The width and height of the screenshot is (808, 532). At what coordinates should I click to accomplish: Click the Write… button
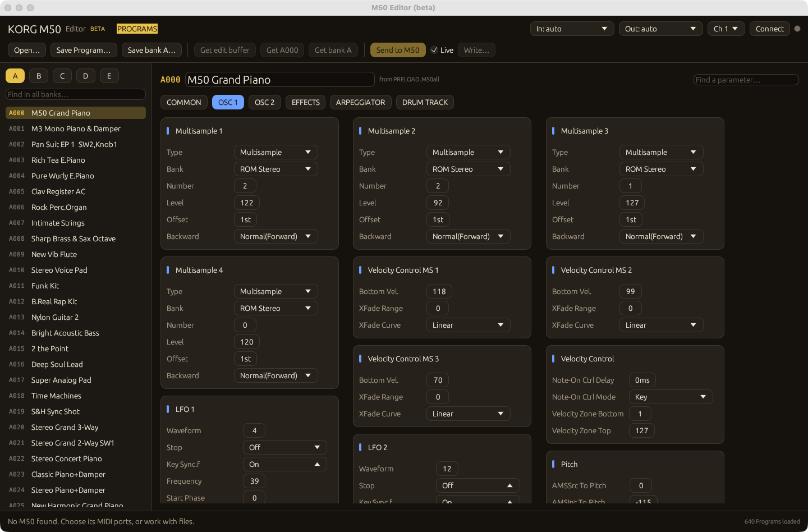coord(477,50)
